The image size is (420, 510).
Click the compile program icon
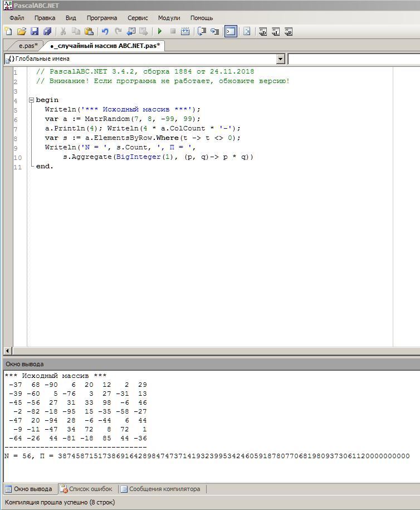tap(185, 31)
